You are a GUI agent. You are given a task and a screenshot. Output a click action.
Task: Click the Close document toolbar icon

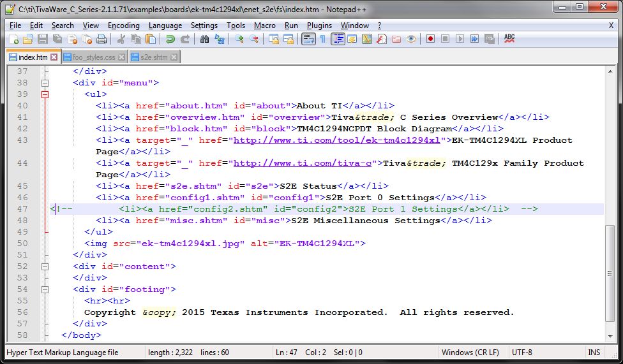click(72, 39)
